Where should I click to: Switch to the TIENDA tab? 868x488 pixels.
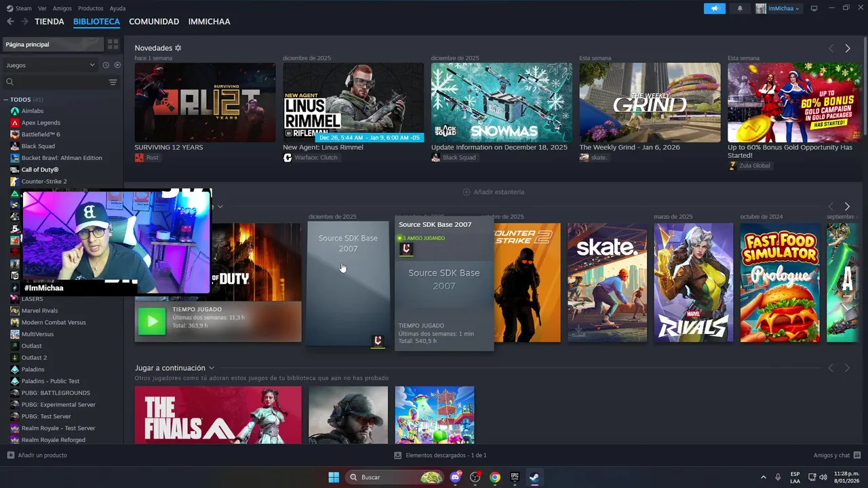[50, 22]
